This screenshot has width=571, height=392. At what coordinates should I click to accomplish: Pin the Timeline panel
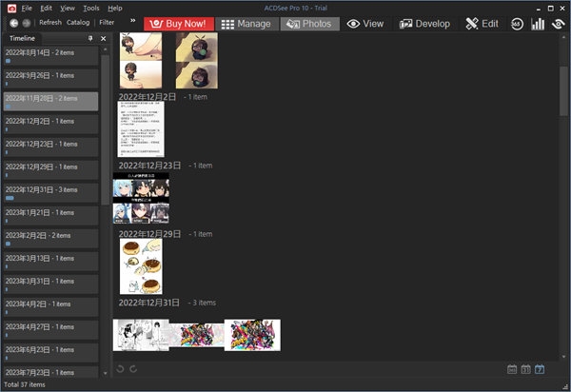click(x=90, y=38)
